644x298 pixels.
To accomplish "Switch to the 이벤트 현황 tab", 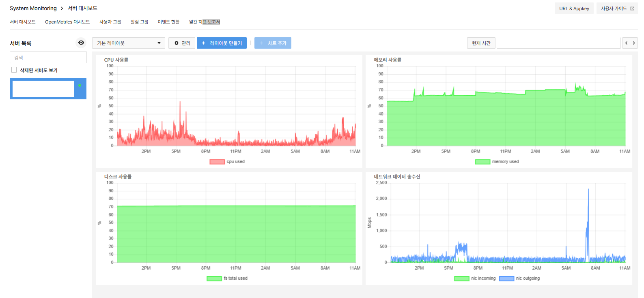I will pyautogui.click(x=168, y=22).
